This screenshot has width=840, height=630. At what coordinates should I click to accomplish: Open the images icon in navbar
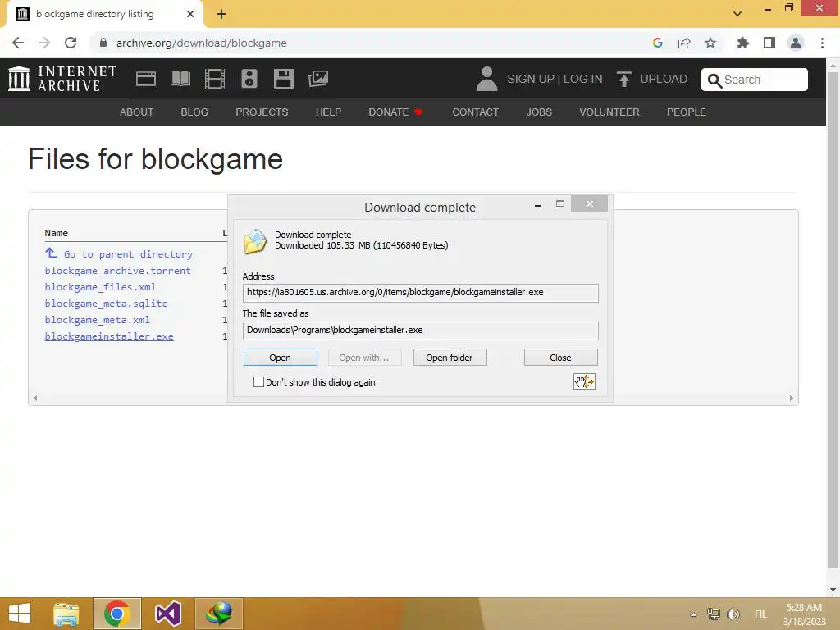[318, 79]
